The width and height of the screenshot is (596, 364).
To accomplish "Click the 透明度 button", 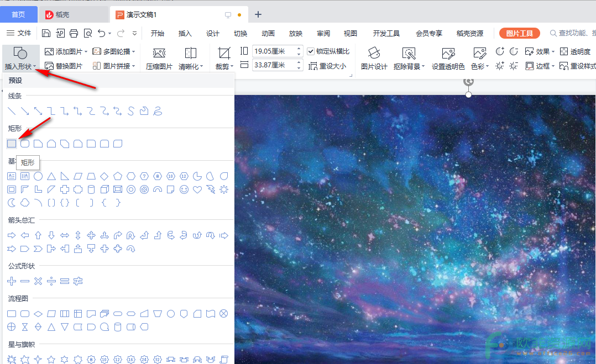I will click(x=576, y=51).
